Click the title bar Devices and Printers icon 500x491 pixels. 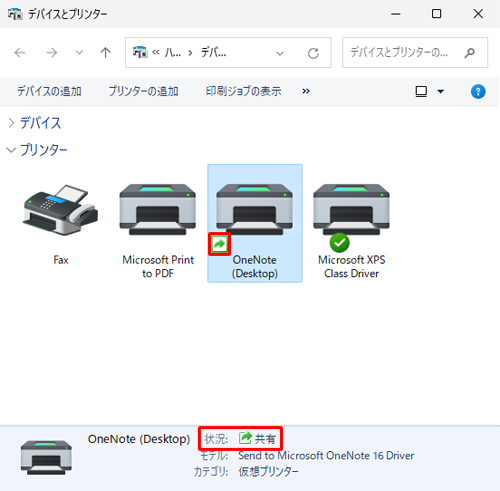click(15, 14)
